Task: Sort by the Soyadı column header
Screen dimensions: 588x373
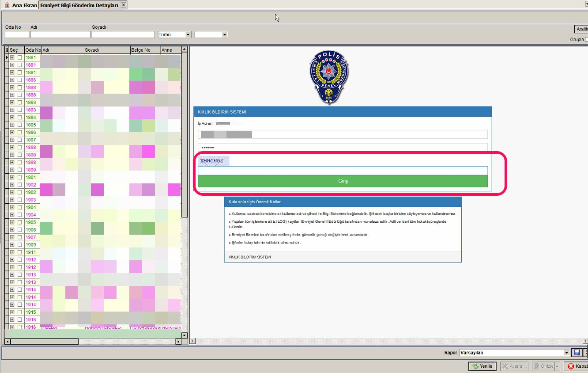Action: (x=106, y=50)
